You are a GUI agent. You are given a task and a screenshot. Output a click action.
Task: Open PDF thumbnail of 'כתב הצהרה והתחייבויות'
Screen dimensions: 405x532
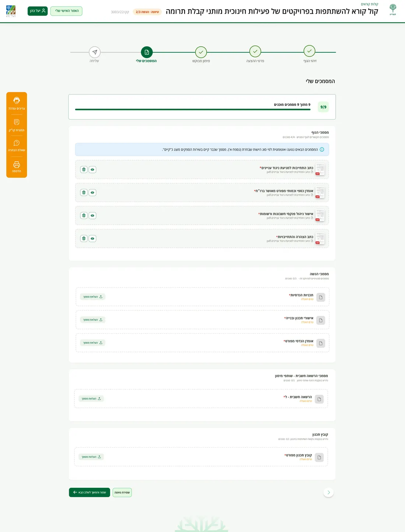click(320, 239)
